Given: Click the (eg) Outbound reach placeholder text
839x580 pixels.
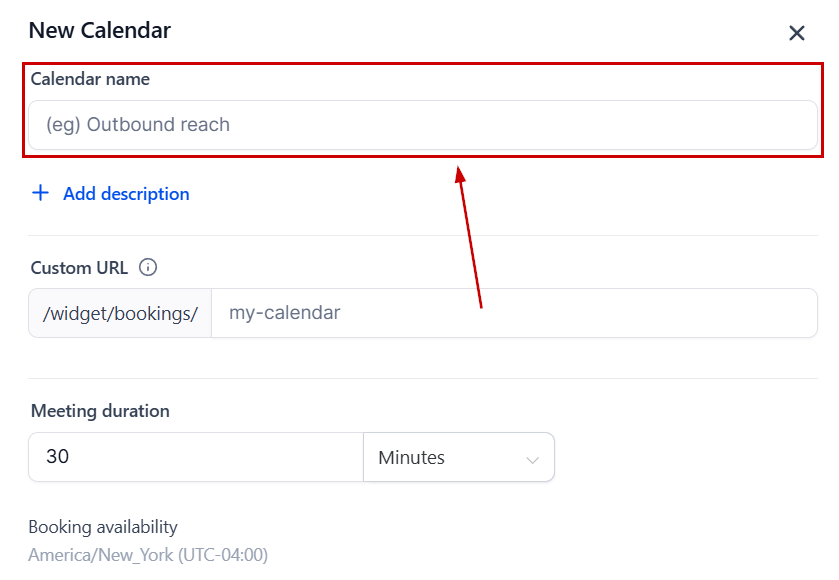Looking at the screenshot, I should click(138, 125).
